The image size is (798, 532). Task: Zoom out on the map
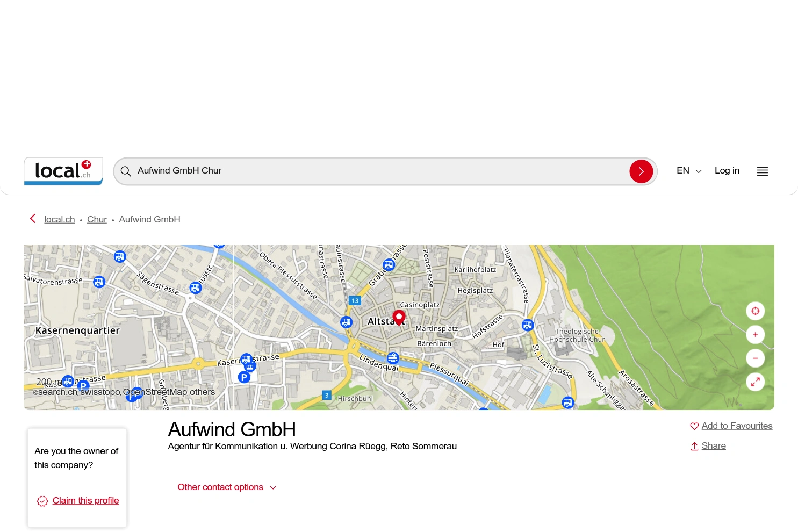coord(755,358)
